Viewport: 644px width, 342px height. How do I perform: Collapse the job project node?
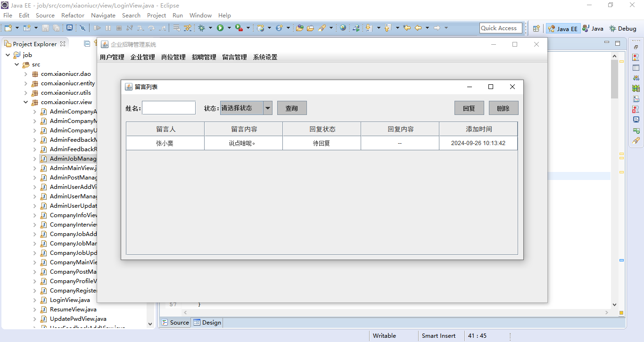(x=8, y=55)
